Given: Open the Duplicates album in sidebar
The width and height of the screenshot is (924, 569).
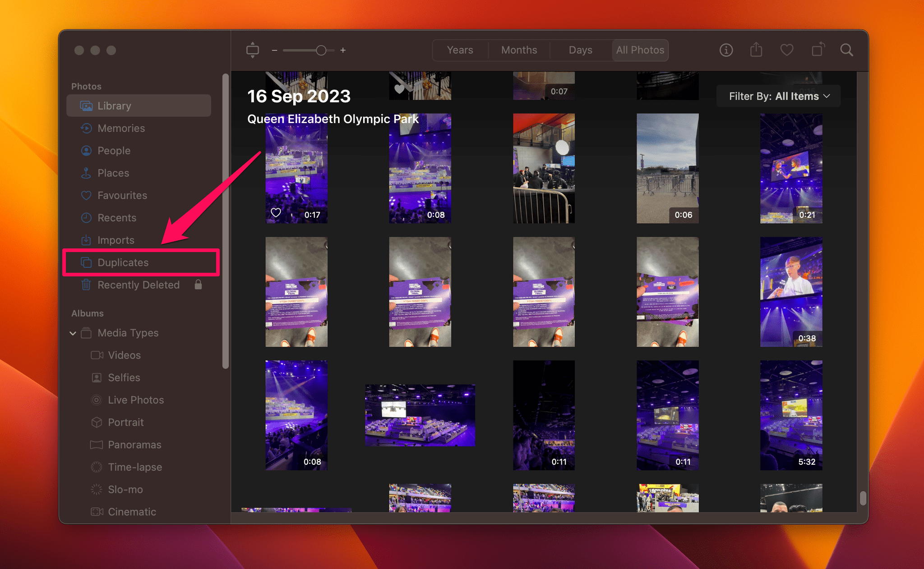Looking at the screenshot, I should tap(139, 262).
